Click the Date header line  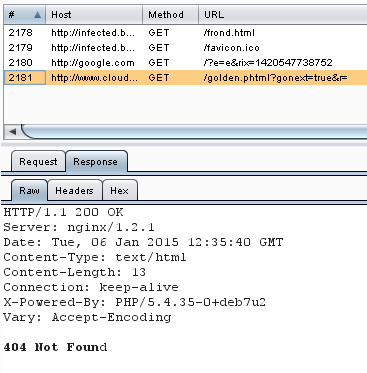tap(143, 242)
